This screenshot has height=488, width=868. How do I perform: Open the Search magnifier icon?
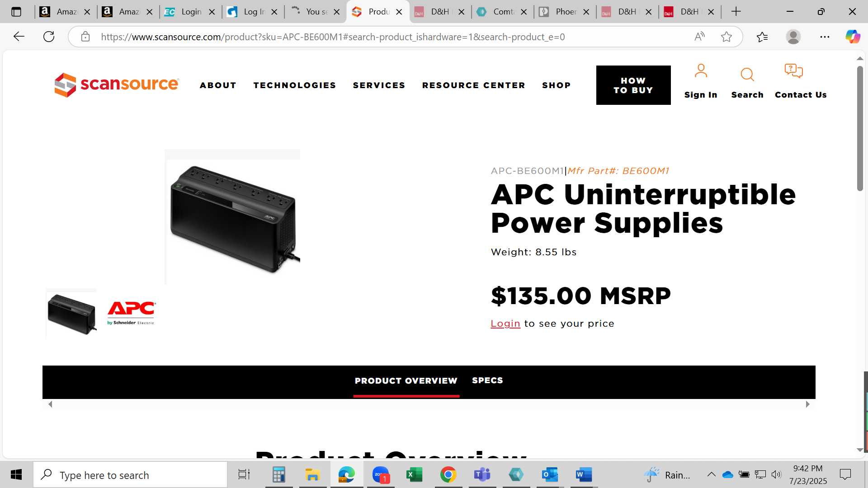[x=747, y=74]
